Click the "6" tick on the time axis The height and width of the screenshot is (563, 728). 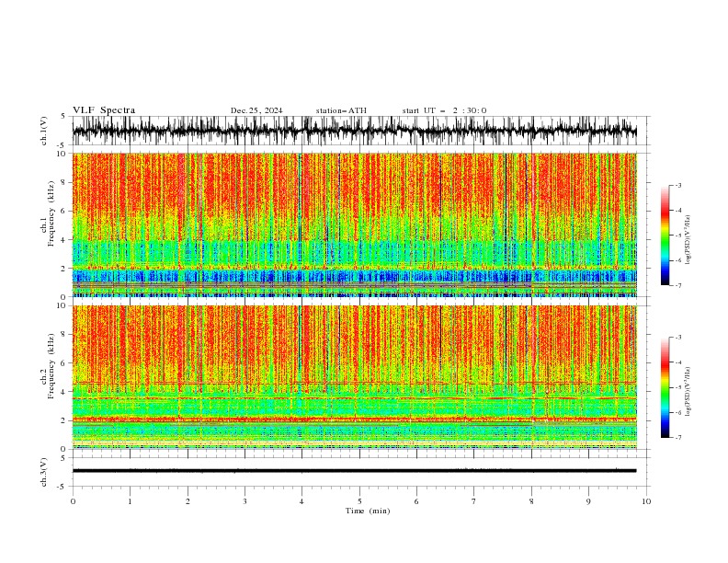pyautogui.click(x=416, y=501)
